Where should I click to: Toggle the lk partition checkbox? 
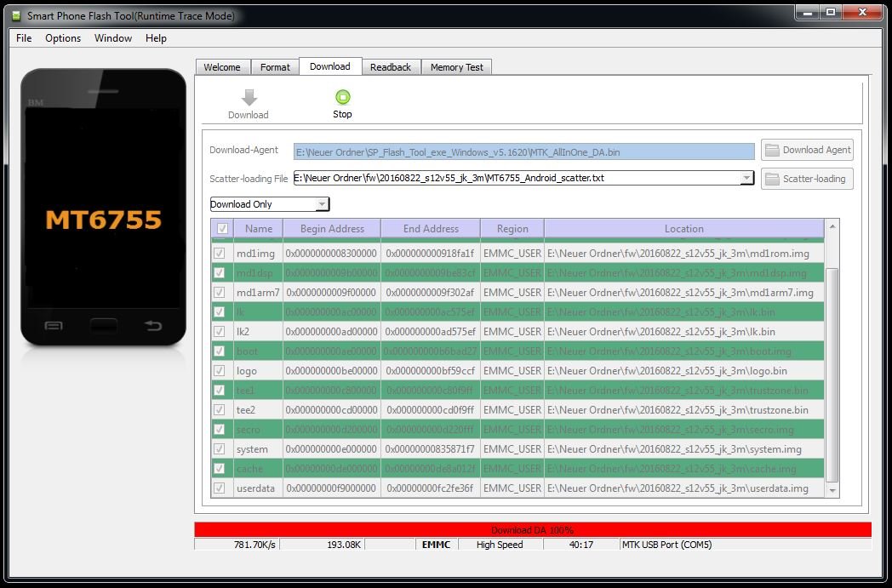click(219, 311)
